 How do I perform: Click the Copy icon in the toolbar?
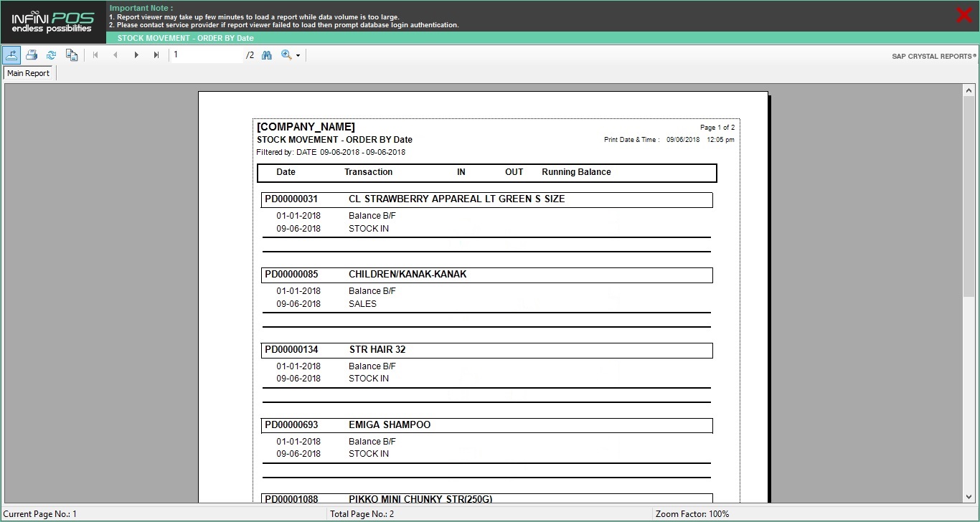pos(72,54)
